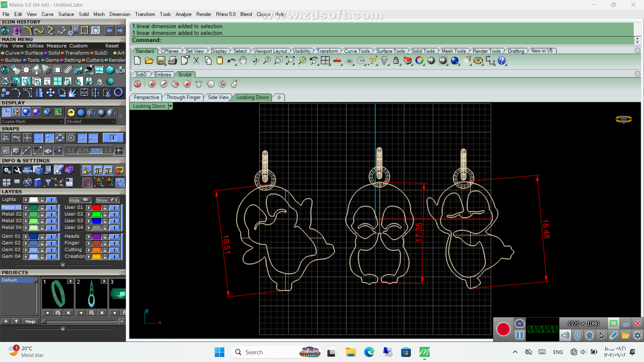Select the Pan hand tool
The width and height of the screenshot is (644, 362).
243,61
